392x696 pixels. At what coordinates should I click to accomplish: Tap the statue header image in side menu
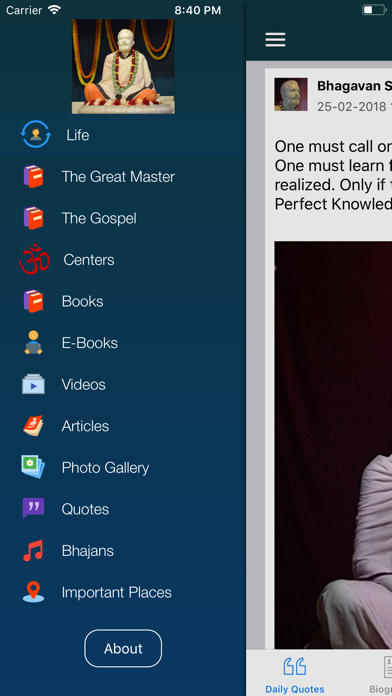click(x=123, y=67)
